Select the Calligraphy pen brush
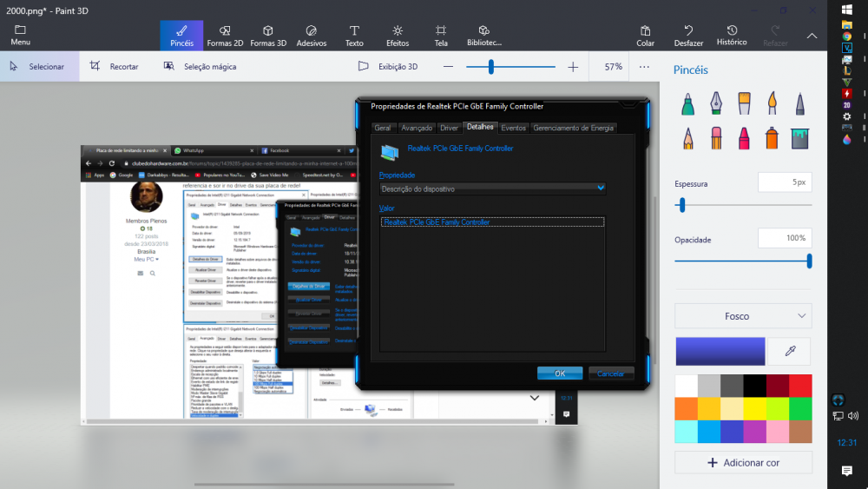The width and height of the screenshot is (868, 489). coord(716,104)
